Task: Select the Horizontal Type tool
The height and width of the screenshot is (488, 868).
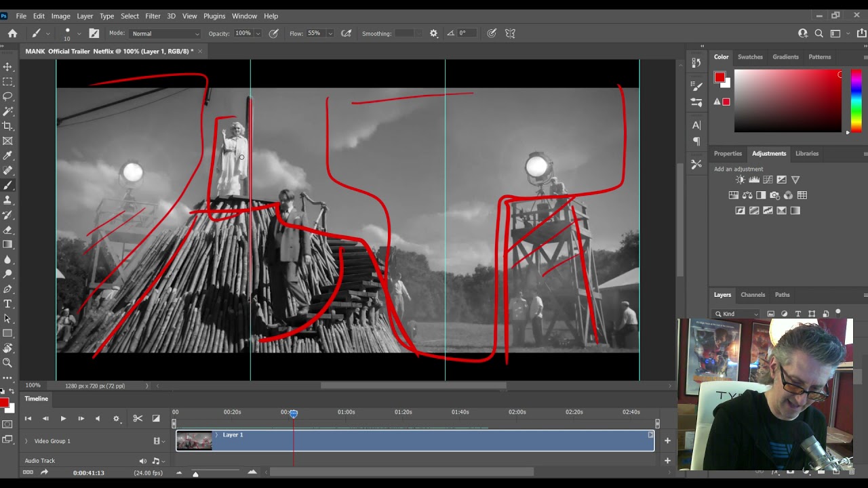Action: click(x=7, y=304)
